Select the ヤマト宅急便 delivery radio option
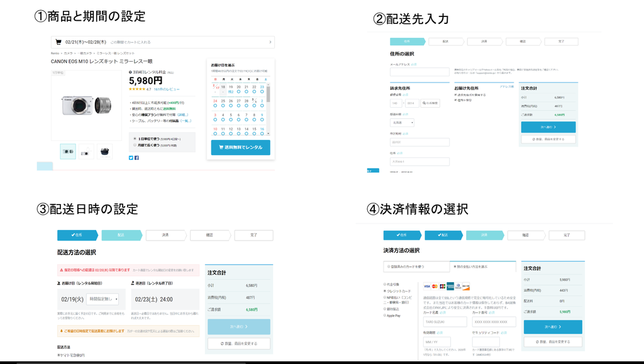The image size is (644, 364). (x=58, y=355)
